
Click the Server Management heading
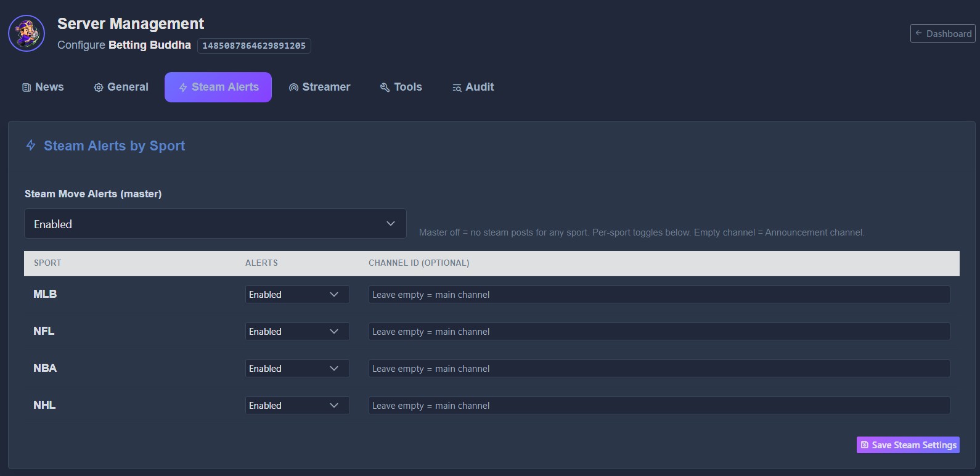point(131,23)
